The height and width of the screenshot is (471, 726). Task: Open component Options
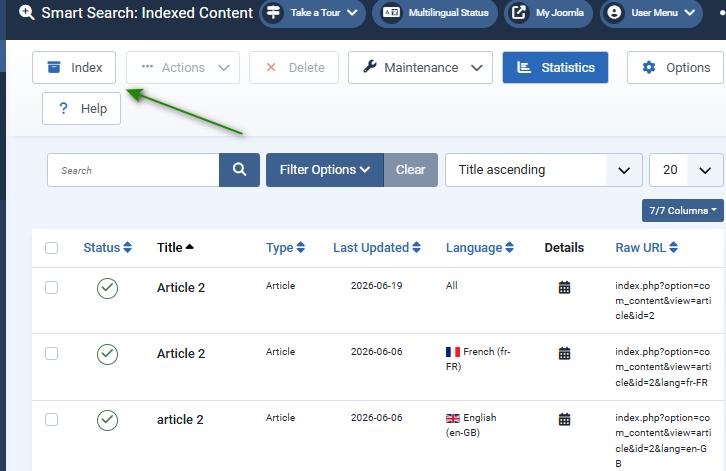point(676,68)
